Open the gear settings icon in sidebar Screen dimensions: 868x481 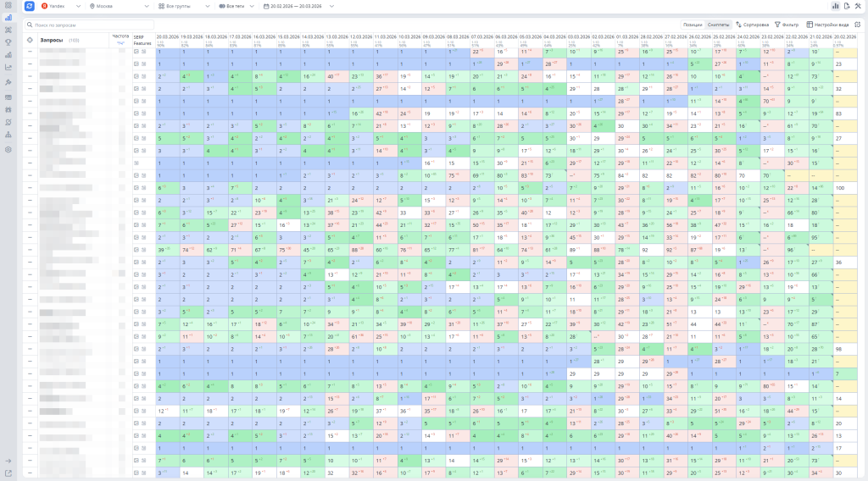8,149
